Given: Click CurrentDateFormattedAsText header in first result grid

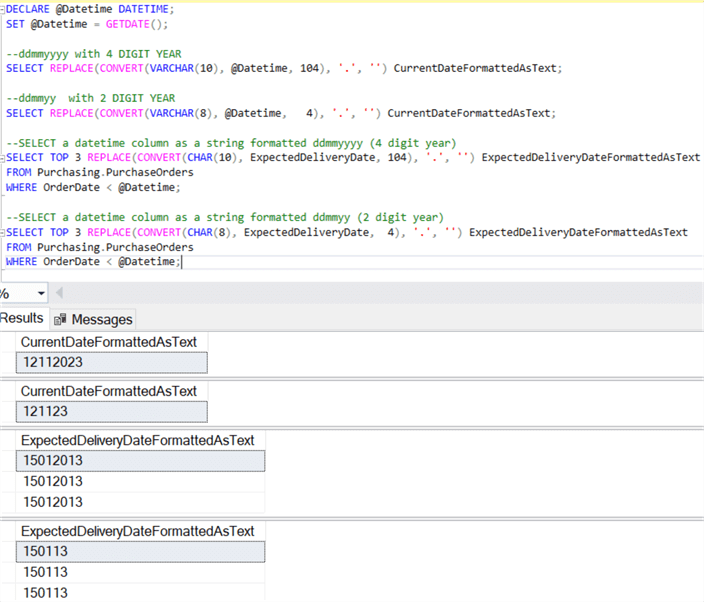Looking at the screenshot, I should (108, 342).
